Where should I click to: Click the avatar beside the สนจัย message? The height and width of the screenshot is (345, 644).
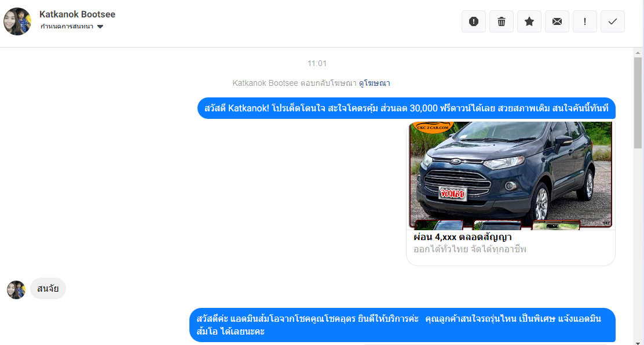[x=16, y=290]
